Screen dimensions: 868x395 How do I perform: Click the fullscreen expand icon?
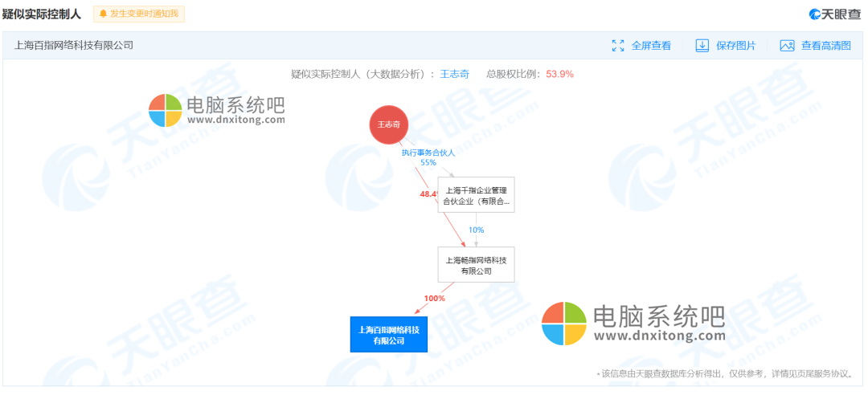618,46
